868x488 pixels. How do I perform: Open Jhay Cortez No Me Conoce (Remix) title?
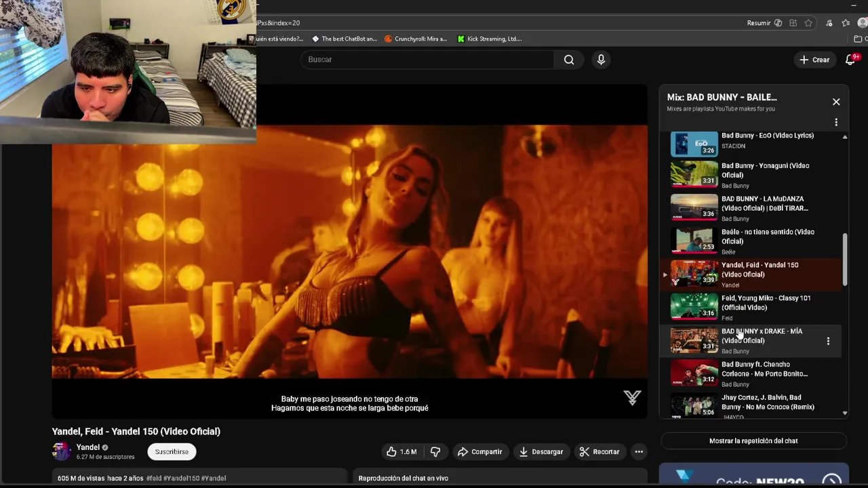click(x=768, y=402)
